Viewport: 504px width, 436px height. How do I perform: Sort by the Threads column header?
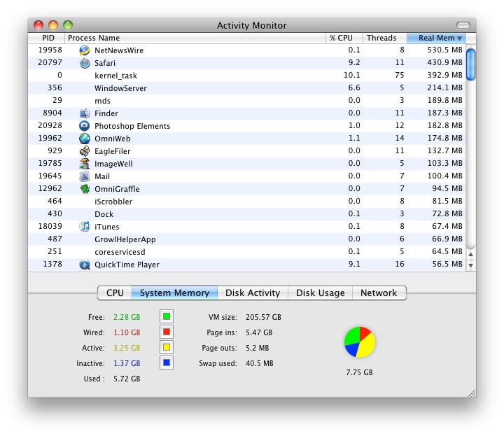click(x=385, y=38)
